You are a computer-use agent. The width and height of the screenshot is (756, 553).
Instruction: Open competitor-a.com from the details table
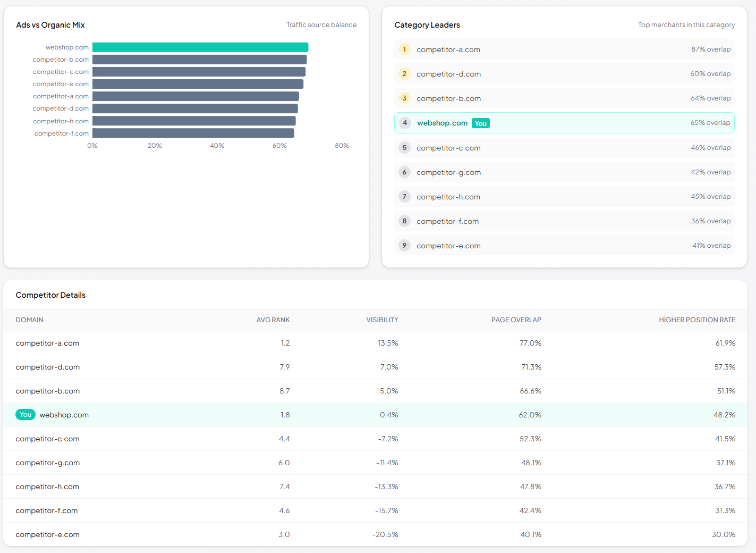tap(47, 343)
